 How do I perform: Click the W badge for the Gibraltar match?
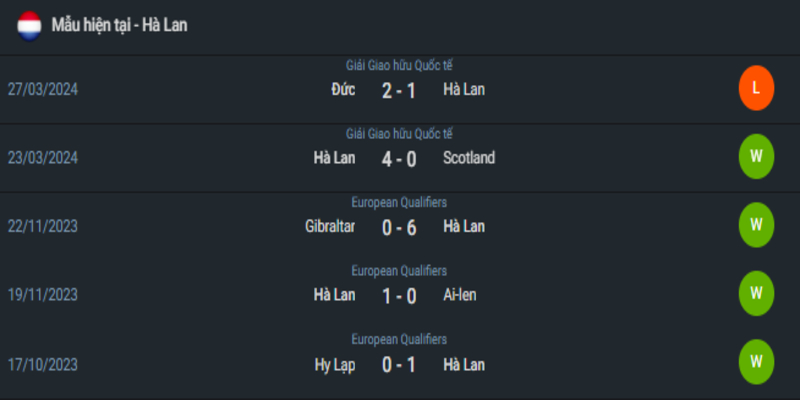coord(756,225)
